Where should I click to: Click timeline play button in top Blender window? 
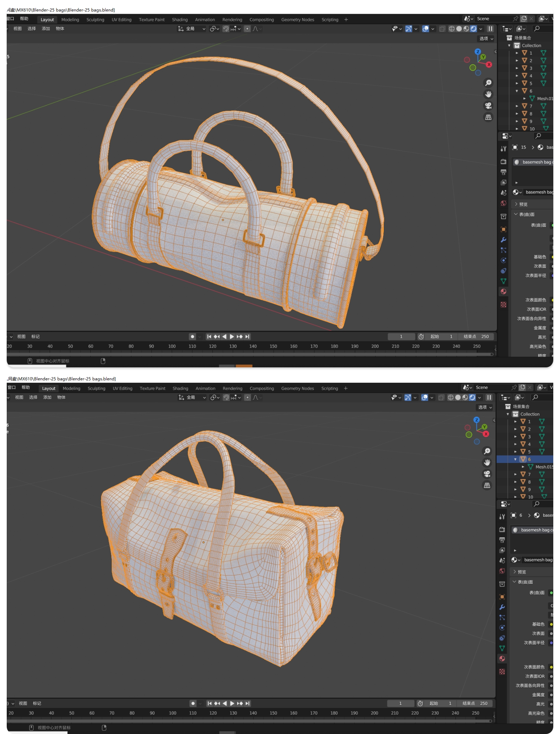point(232,337)
